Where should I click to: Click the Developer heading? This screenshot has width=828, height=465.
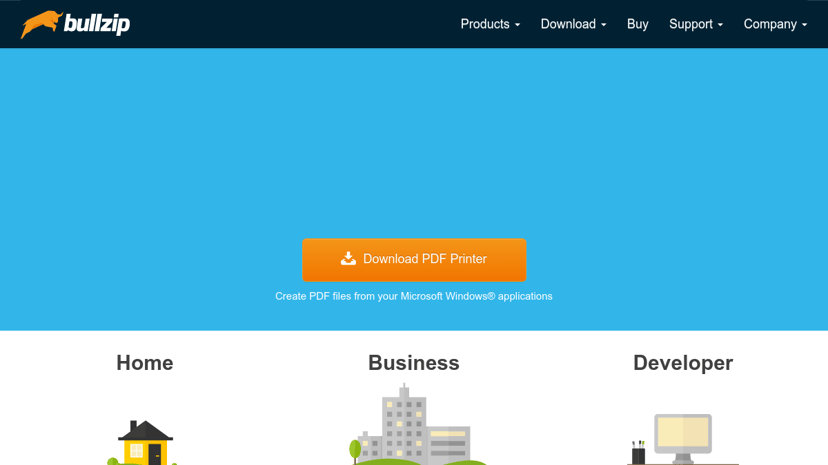pyautogui.click(x=683, y=363)
